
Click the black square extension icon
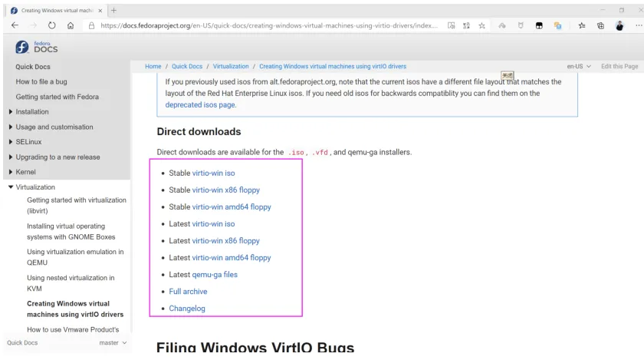[x=539, y=25]
